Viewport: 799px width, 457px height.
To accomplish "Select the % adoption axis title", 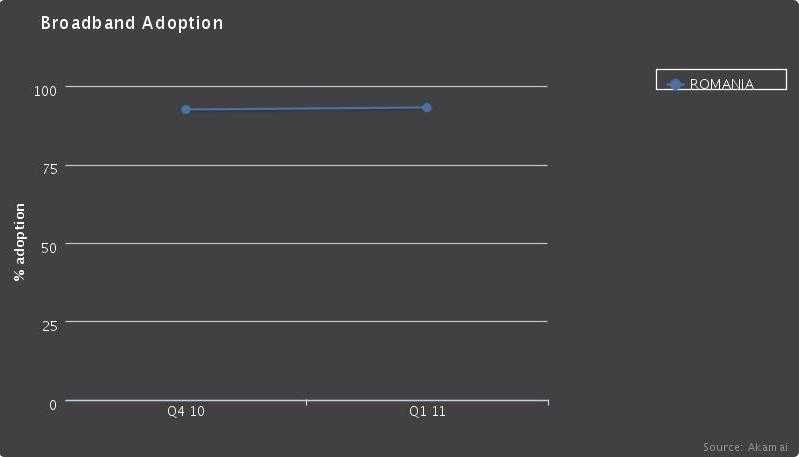I will [x=20, y=242].
